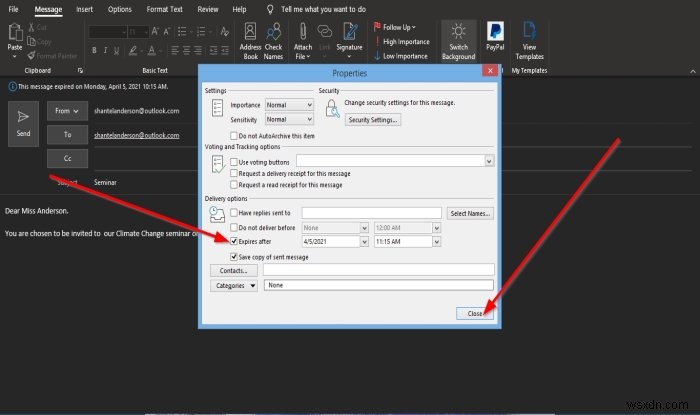Click the bullets list icon
This screenshot has width=700, height=415.
(x=182, y=31)
